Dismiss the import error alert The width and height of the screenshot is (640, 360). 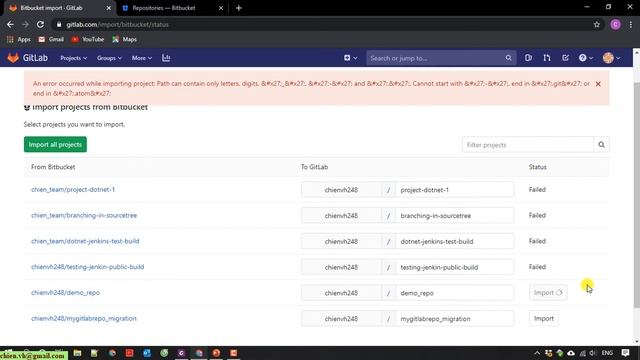pos(598,84)
